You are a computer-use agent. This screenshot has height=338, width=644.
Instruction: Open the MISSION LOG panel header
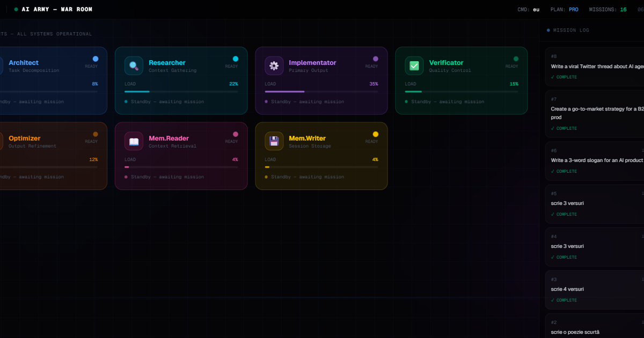[571, 31]
